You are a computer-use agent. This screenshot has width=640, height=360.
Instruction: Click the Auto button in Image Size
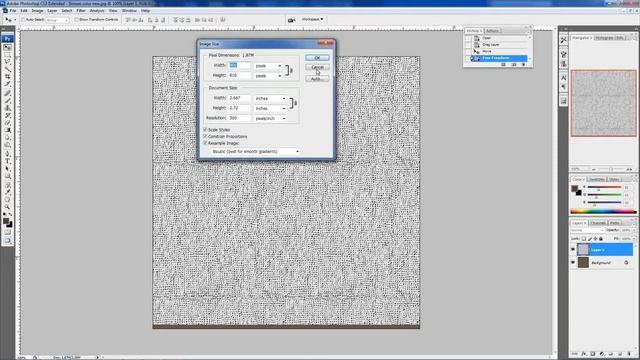317,79
